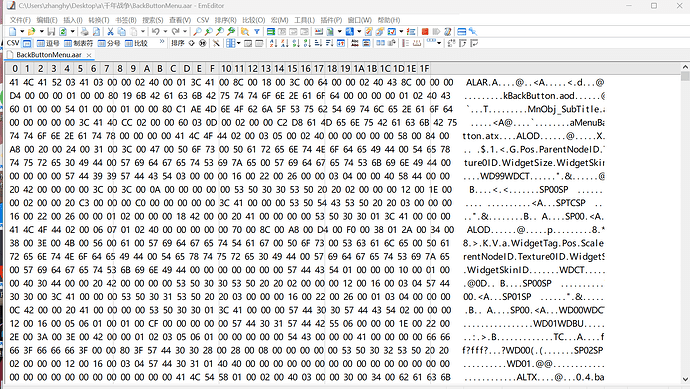Open the CSV menu
The image size is (690, 389).
tap(203, 20)
